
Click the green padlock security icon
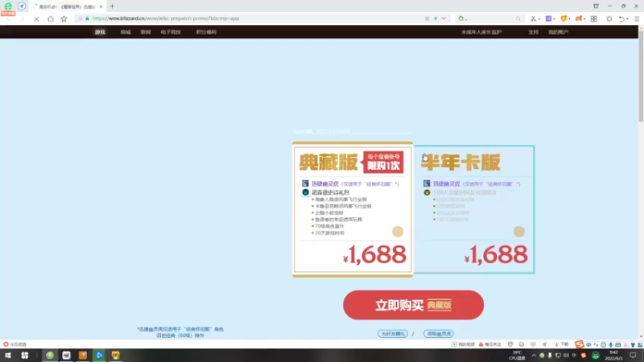click(87, 19)
